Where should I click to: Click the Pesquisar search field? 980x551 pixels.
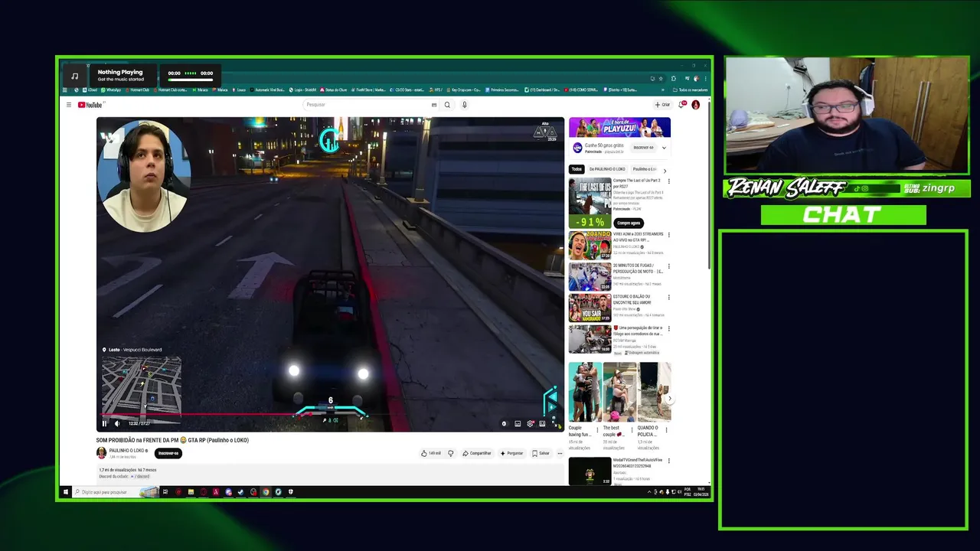(x=367, y=105)
